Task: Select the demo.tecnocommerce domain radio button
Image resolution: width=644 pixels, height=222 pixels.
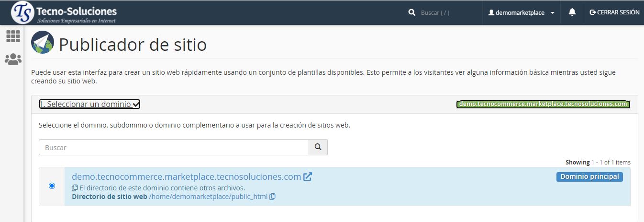Action: [52, 186]
